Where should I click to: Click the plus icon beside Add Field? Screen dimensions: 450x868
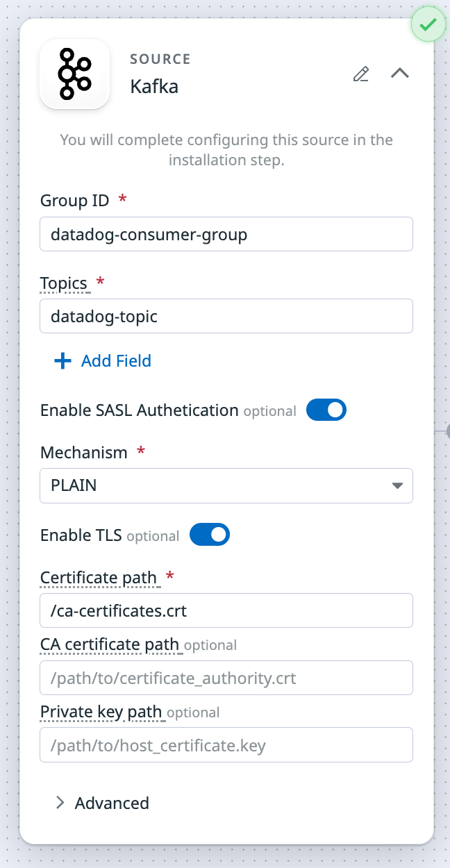click(x=62, y=361)
